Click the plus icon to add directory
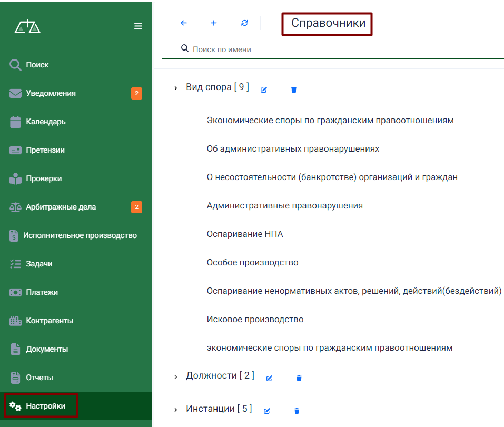 (214, 23)
